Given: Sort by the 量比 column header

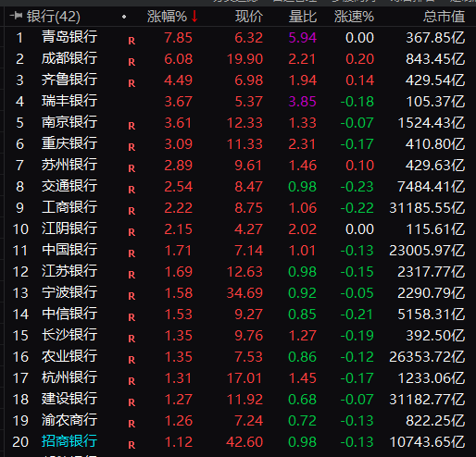Looking at the screenshot, I should [x=303, y=17].
